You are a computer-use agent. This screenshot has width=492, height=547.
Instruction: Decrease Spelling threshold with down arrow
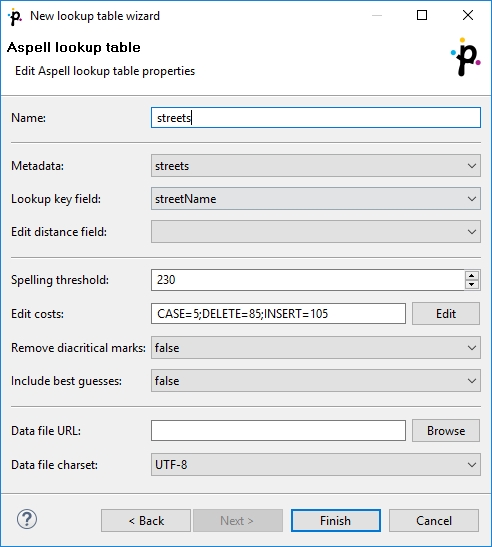coord(472,284)
